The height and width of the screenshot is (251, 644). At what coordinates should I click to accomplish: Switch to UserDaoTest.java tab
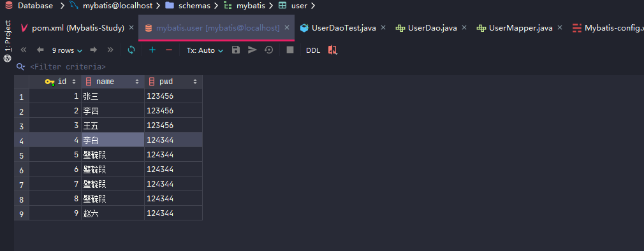344,28
